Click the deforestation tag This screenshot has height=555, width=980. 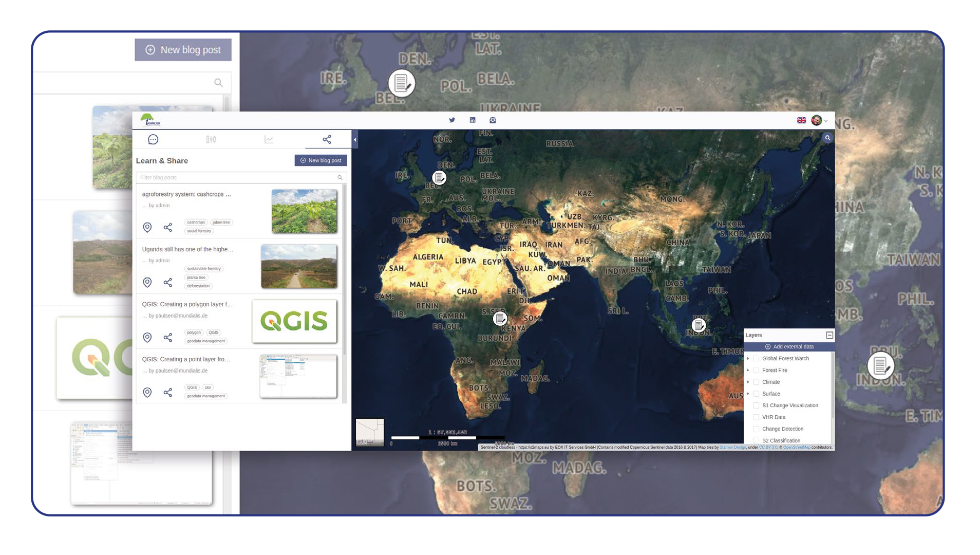198,286
